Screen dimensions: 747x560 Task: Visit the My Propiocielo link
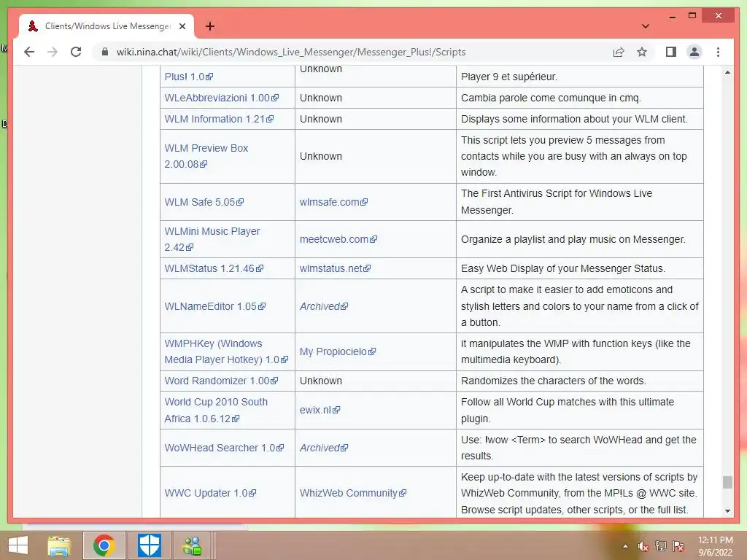tap(338, 351)
